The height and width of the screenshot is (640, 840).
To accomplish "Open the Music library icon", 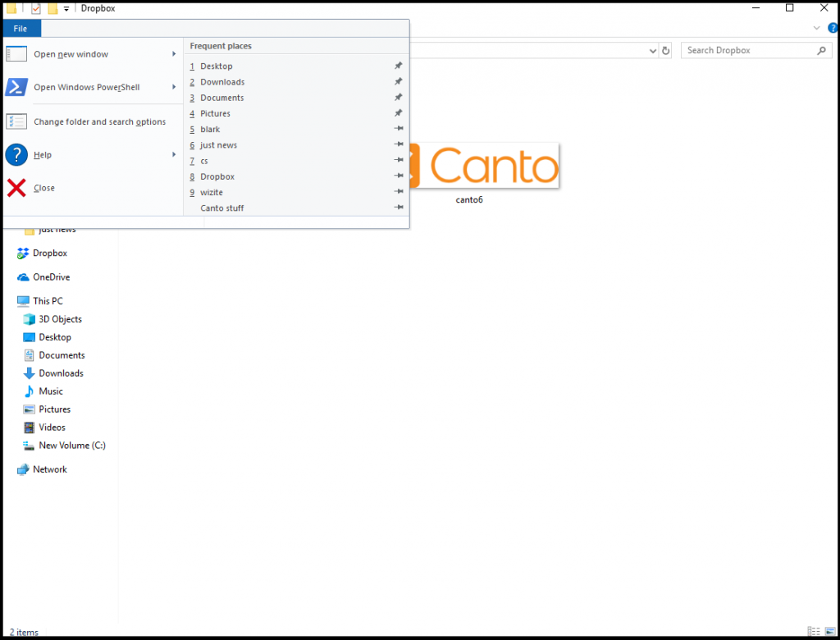I will 30,391.
